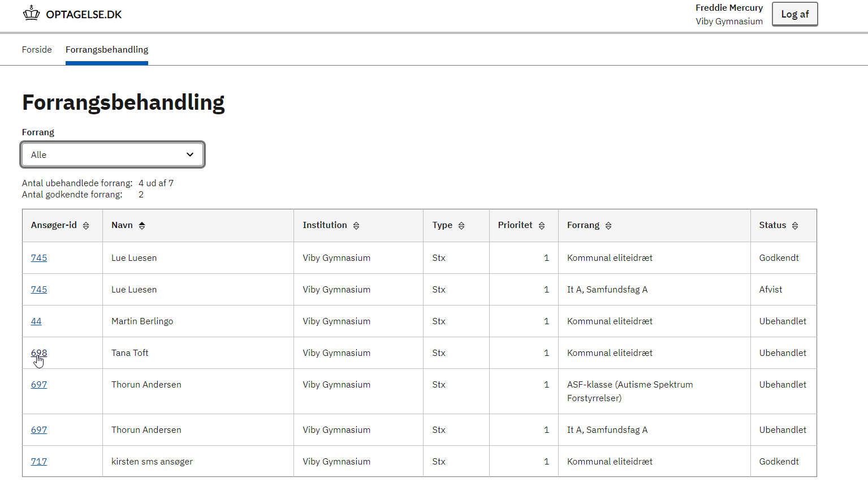Screen dimensions: 868x503
Task: Click Godkendt status in kirsten sms ansøger row
Action: coord(779,461)
